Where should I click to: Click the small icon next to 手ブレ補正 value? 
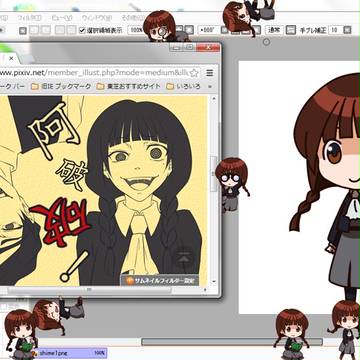[x=347, y=30]
